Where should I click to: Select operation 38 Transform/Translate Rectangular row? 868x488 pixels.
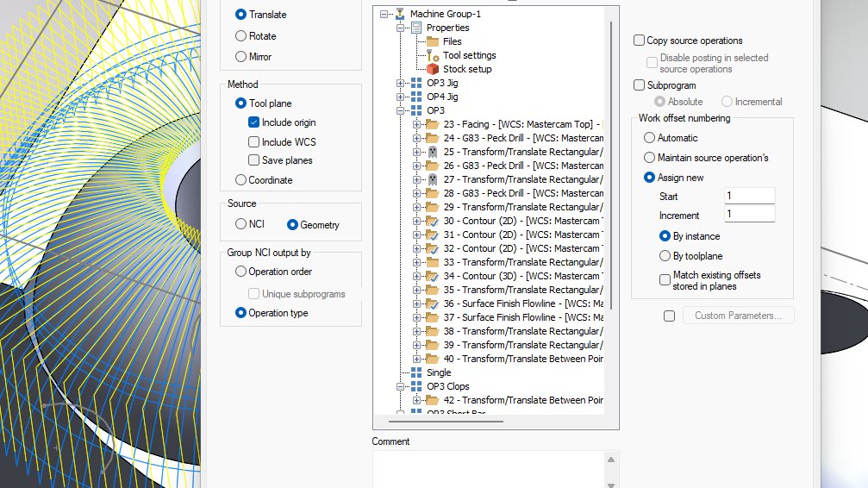point(523,331)
